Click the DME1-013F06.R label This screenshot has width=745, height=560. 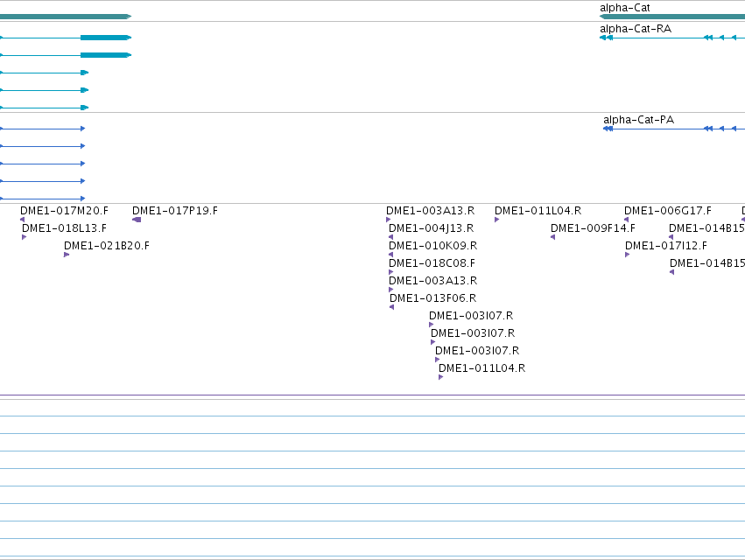coord(432,298)
